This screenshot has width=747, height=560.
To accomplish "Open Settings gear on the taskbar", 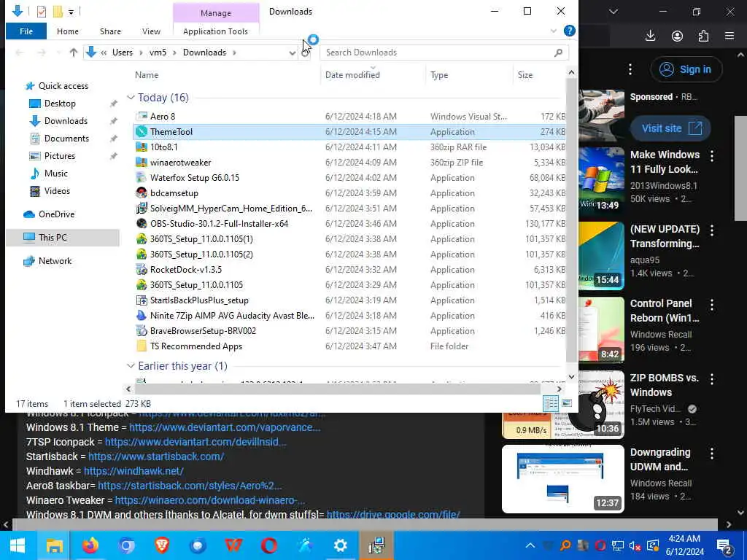I will (340, 545).
